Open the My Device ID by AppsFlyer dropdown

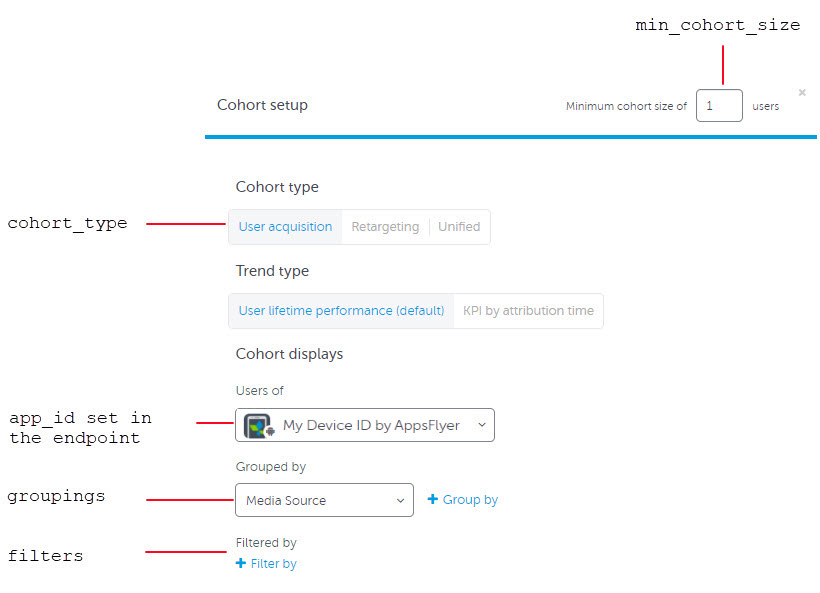point(371,425)
